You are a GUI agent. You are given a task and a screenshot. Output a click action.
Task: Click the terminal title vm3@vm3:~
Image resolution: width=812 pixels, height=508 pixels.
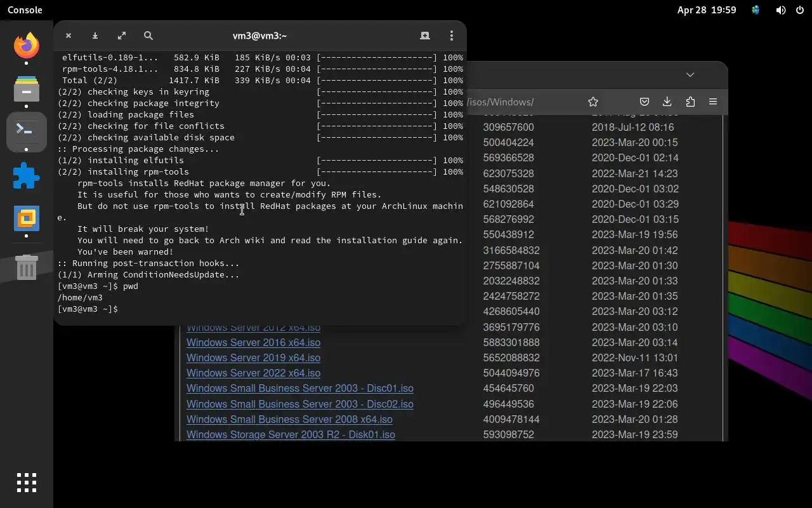click(x=259, y=36)
